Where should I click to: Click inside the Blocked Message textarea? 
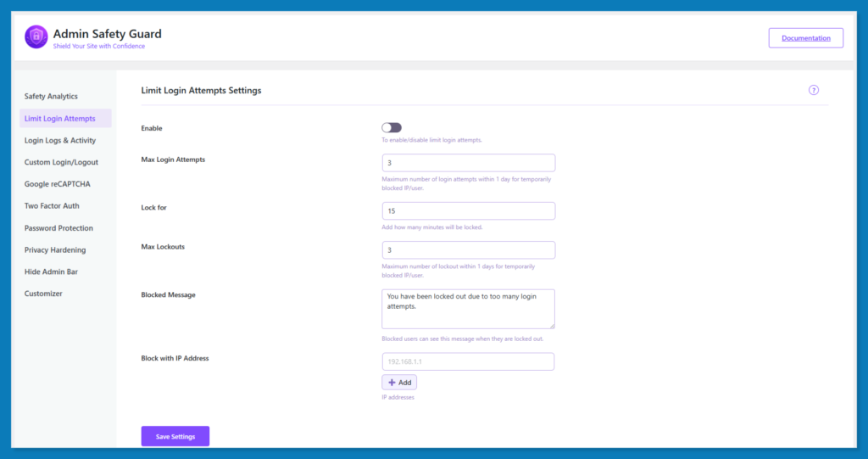tap(469, 309)
